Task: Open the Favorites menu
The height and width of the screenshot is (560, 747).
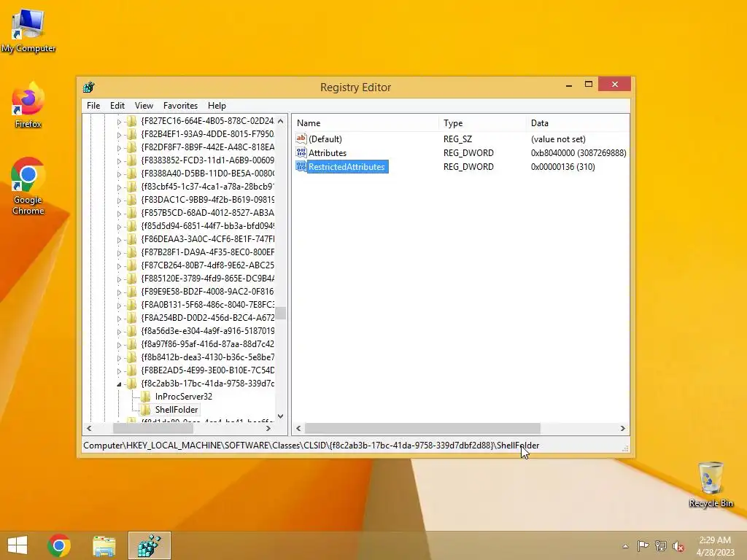Action: (181, 106)
